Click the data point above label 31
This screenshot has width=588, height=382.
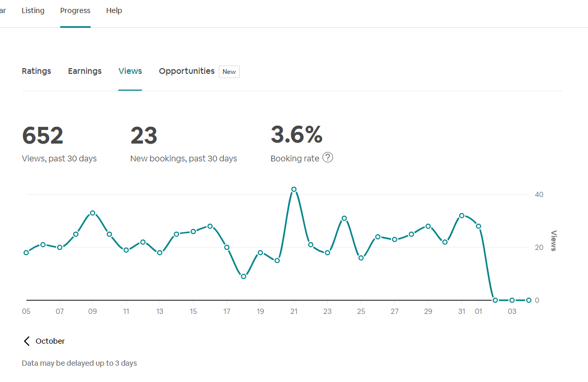(x=461, y=215)
